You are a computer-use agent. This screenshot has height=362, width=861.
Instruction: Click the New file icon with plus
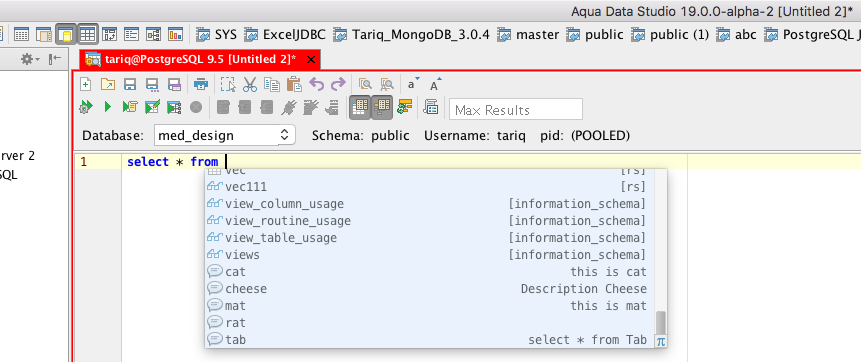(85, 85)
